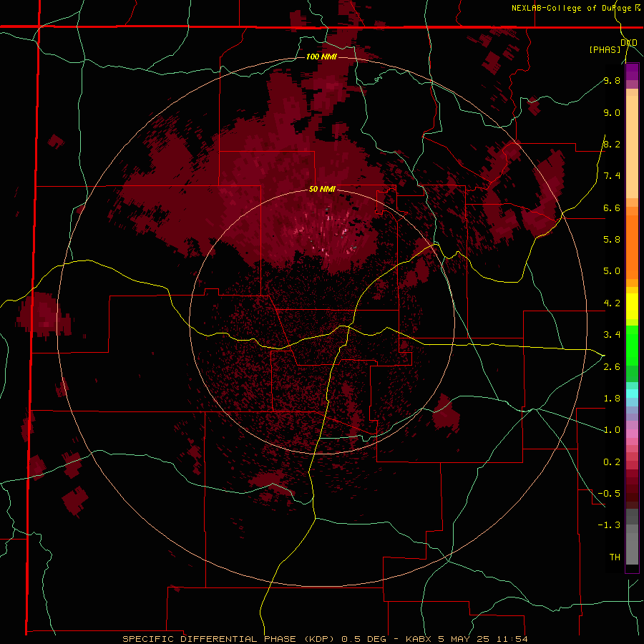
Task: Click the NEXLAB logo icon after DuPage
Action: tap(637, 8)
